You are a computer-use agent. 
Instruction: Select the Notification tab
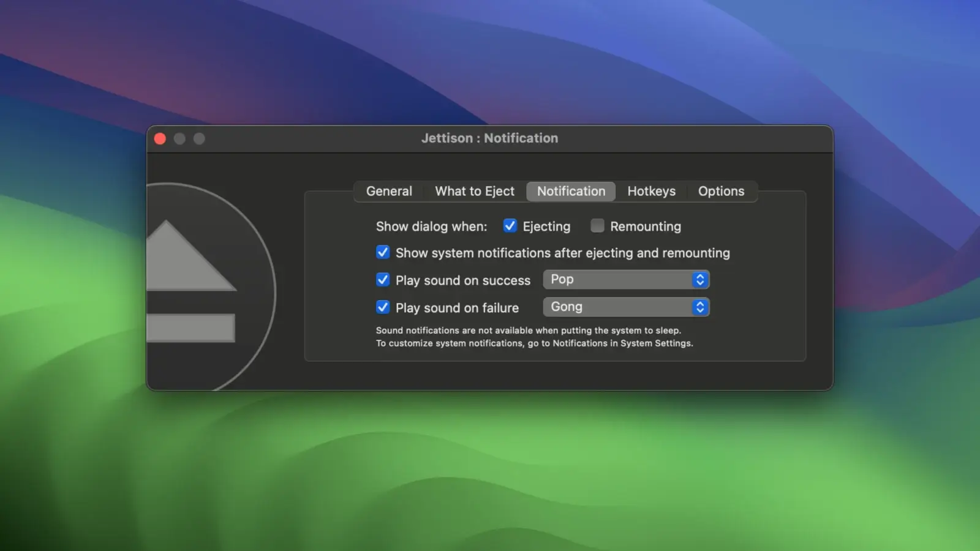[x=571, y=192]
